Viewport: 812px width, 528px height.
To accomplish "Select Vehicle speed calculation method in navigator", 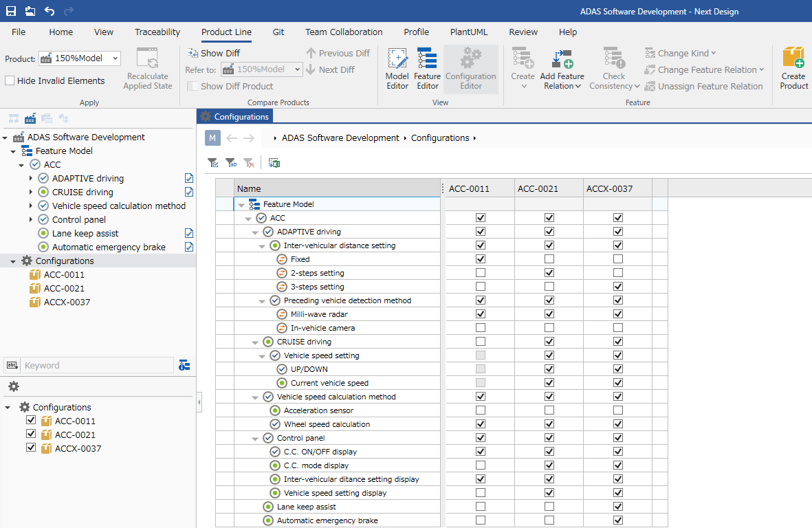I will 118,206.
